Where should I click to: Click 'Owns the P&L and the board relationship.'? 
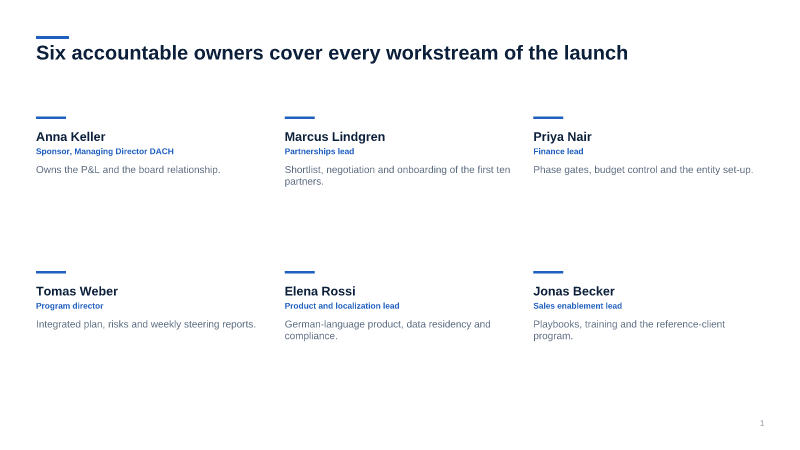point(128,169)
